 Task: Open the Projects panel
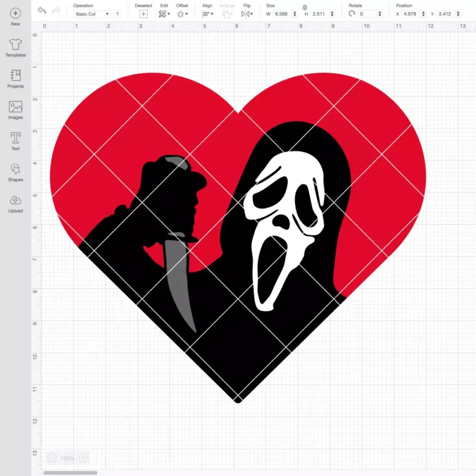click(15, 79)
